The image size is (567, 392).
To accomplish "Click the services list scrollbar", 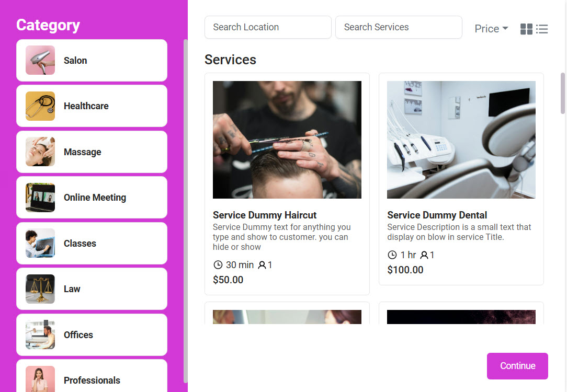I will (x=563, y=93).
